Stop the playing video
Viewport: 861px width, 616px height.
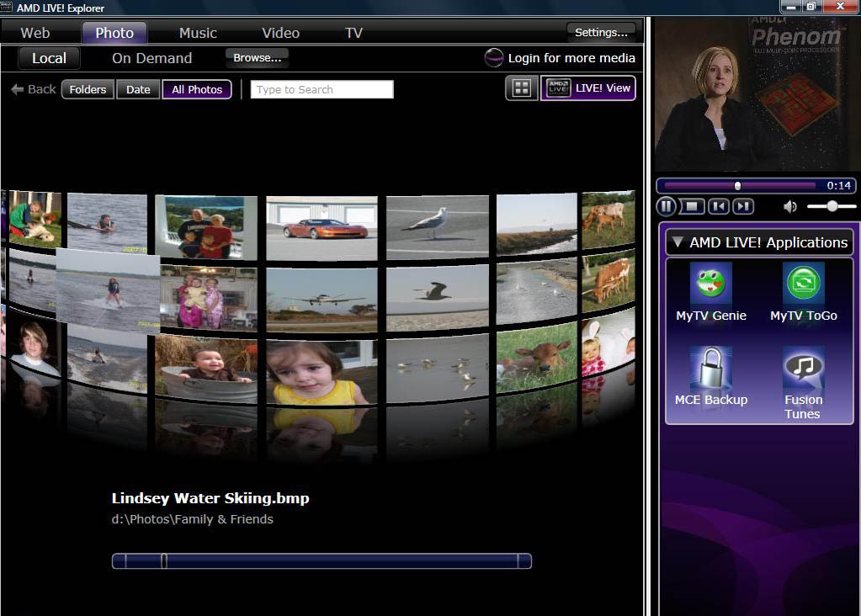tap(692, 206)
